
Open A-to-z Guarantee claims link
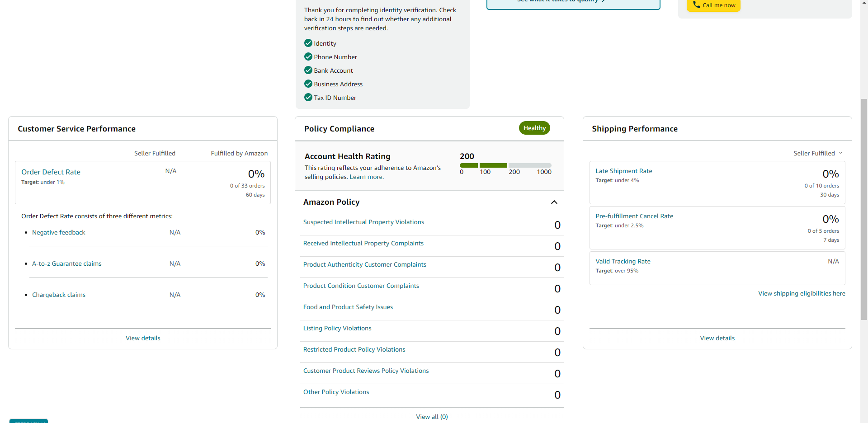coord(67,263)
